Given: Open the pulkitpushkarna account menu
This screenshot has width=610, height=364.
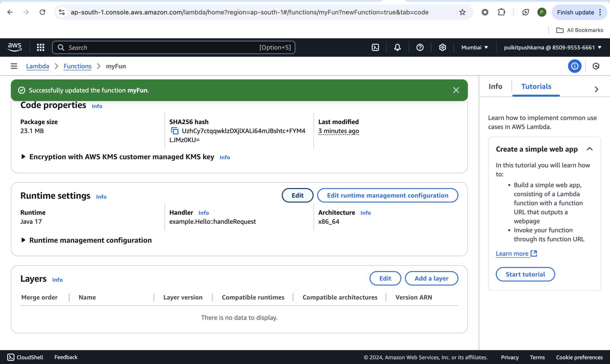Looking at the screenshot, I should [x=552, y=47].
